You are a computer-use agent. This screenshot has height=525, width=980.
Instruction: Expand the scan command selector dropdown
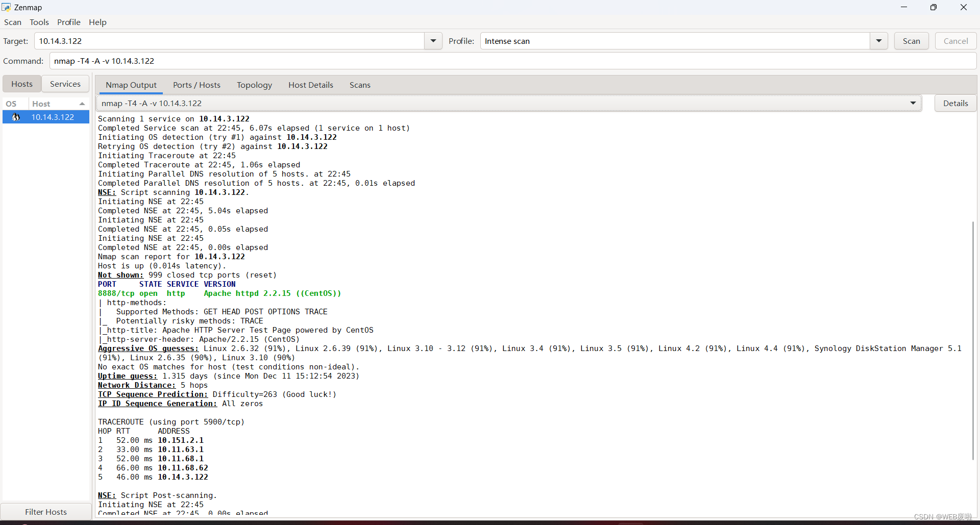point(913,103)
